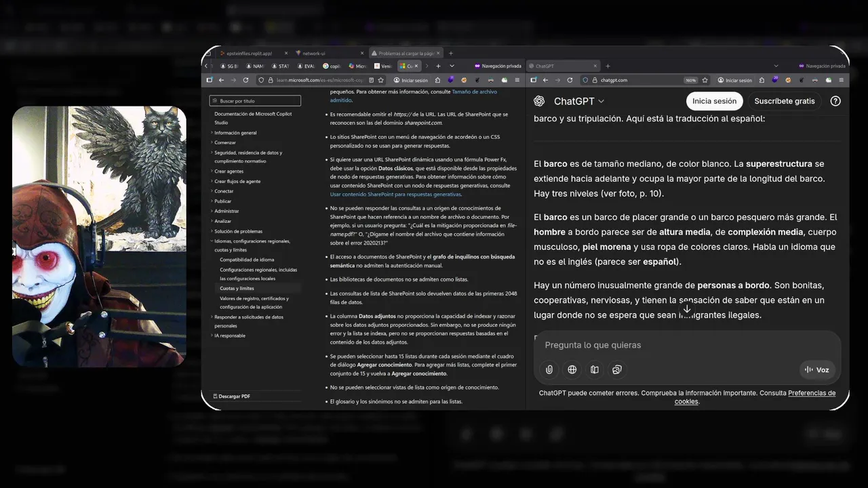Attach a file using the paperclip icon
The height and width of the screenshot is (488, 868).
[549, 369]
